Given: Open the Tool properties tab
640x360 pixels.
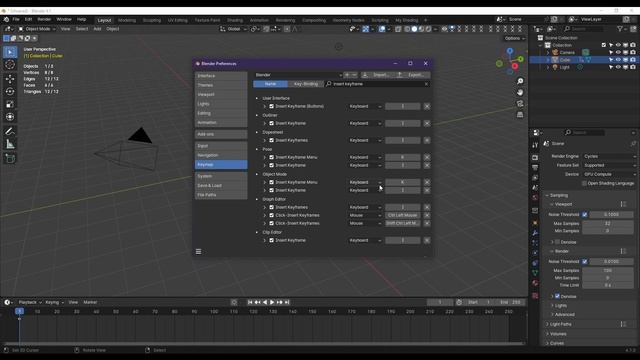Looking at the screenshot, I should pos(535,145).
